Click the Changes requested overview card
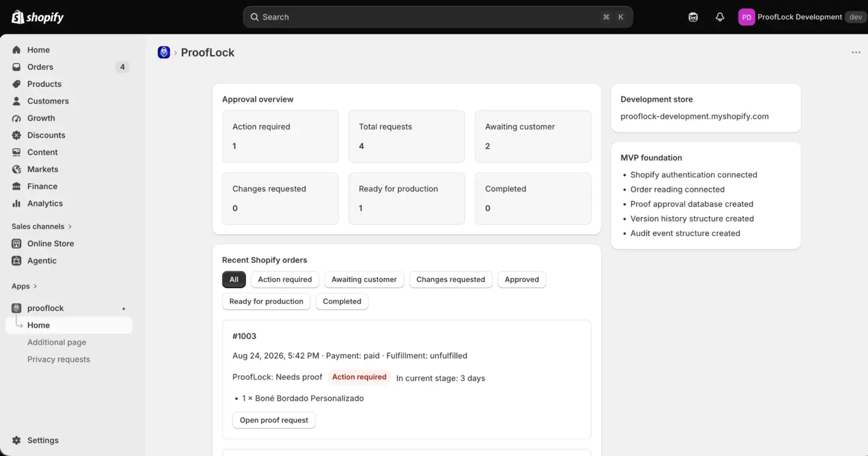Viewport: 868px width, 456px height. 280,199
